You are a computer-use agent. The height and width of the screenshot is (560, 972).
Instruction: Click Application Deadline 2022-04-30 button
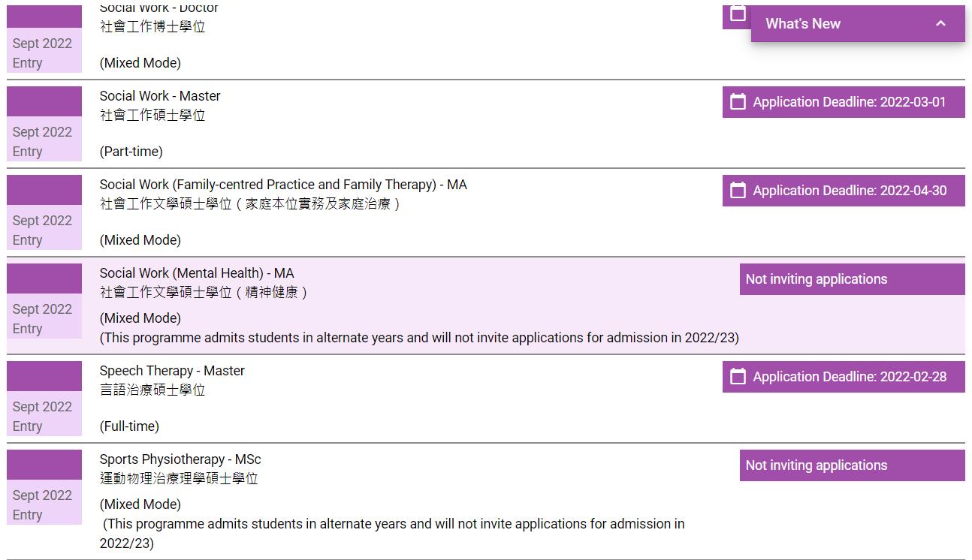pos(849,191)
